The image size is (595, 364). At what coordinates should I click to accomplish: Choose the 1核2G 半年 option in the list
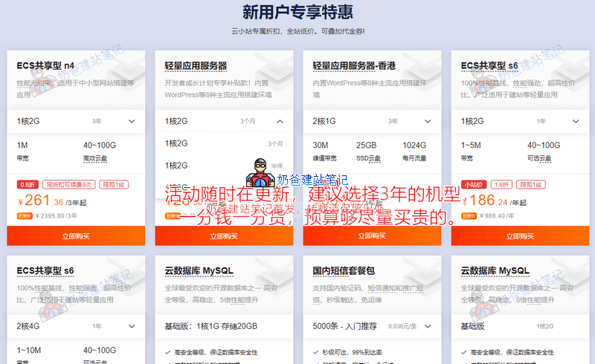tap(223, 165)
